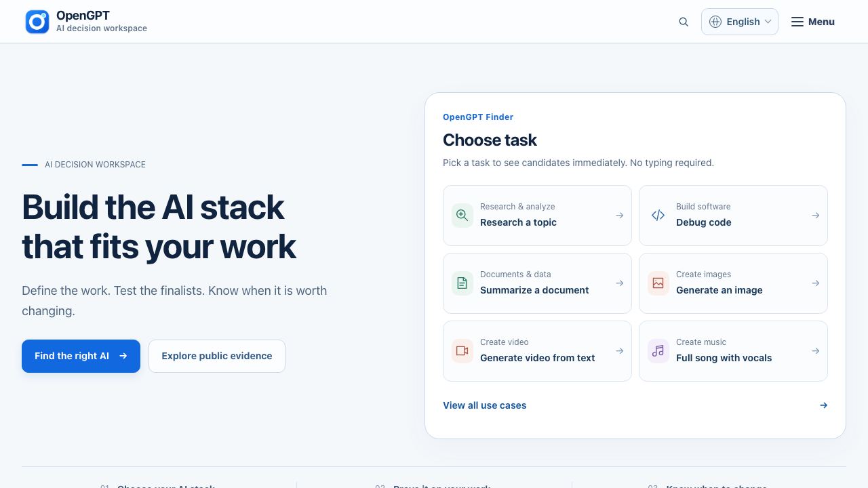Click the OpenGPT logo icon
868x488 pixels.
(37, 22)
